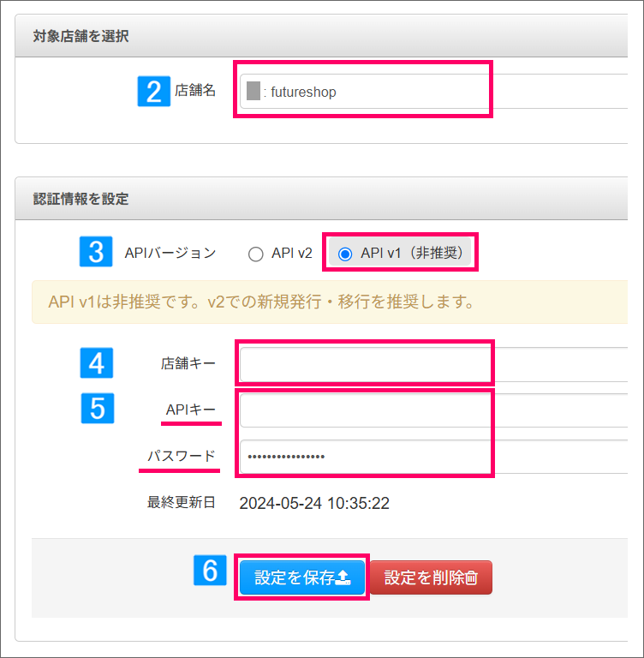Click the upload icon on save button
This screenshot has height=658, width=644.
coord(343,577)
